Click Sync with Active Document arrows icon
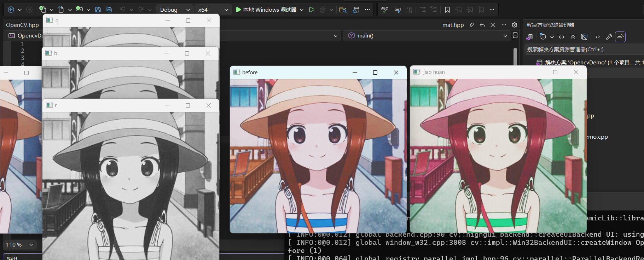644x260 pixels. [562, 37]
